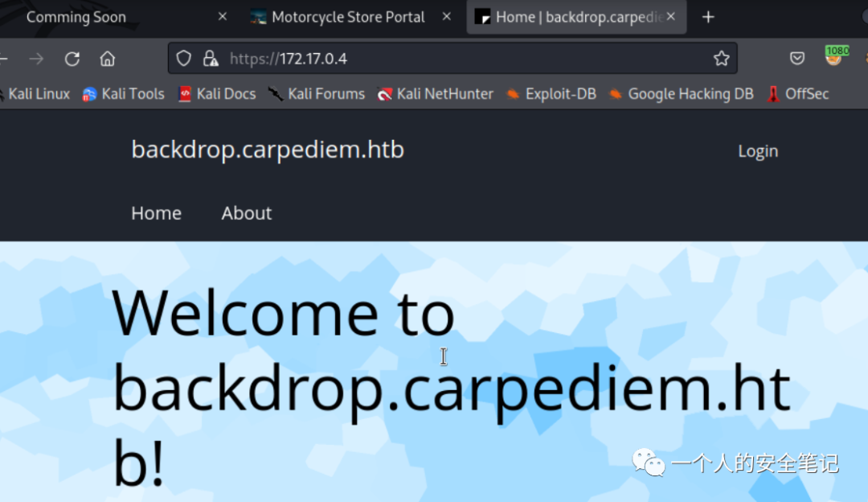Bookmark this page with star
The width and height of the screenshot is (868, 502).
point(721,58)
